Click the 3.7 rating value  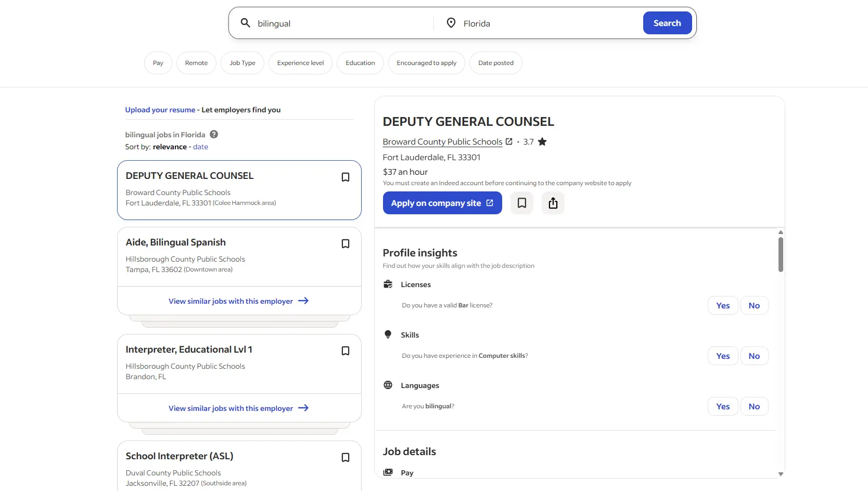coord(528,141)
